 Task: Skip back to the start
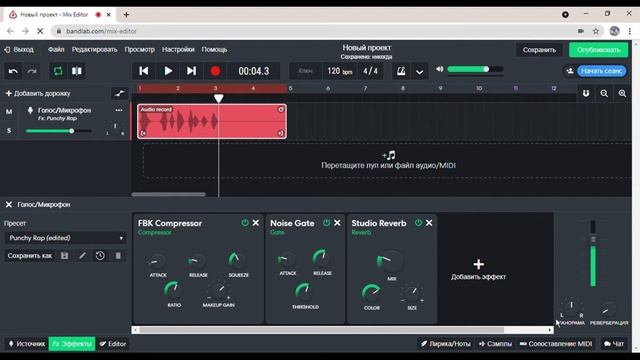pyautogui.click(x=144, y=71)
